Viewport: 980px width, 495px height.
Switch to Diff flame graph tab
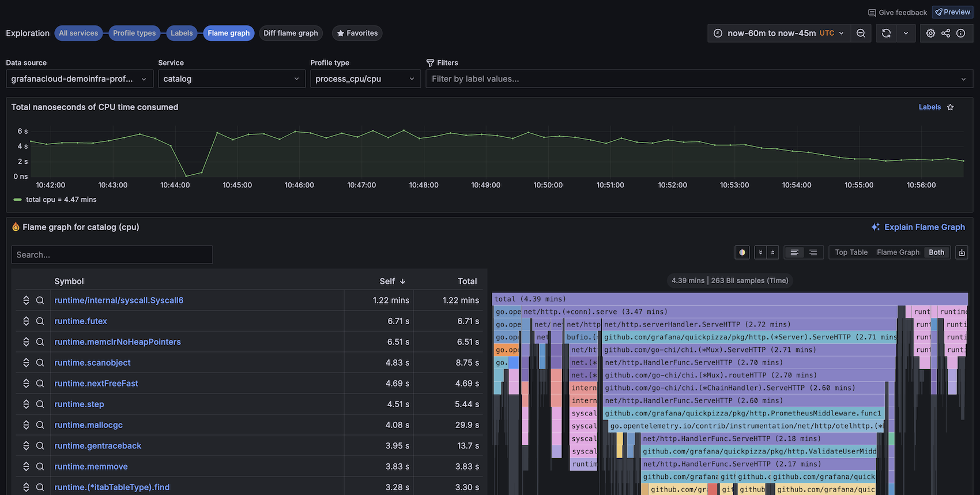point(291,33)
